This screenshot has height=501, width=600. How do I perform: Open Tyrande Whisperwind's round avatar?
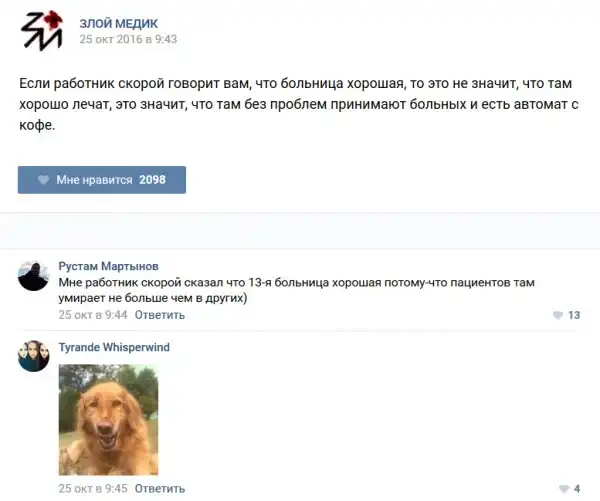pos(34,356)
